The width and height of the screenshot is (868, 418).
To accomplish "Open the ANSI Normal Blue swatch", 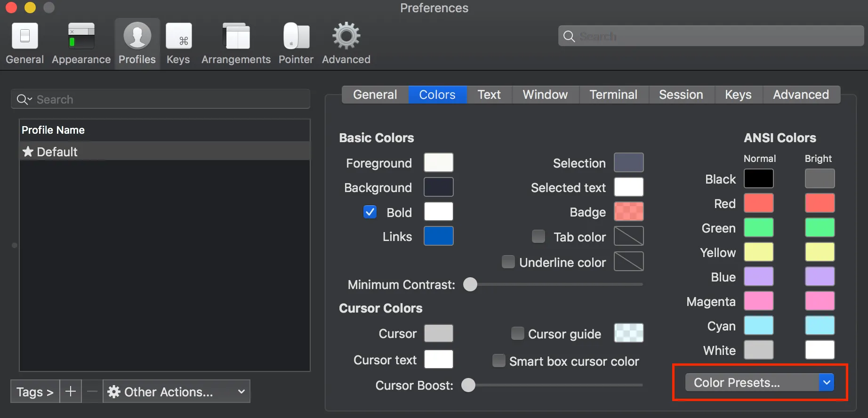I will point(759,276).
